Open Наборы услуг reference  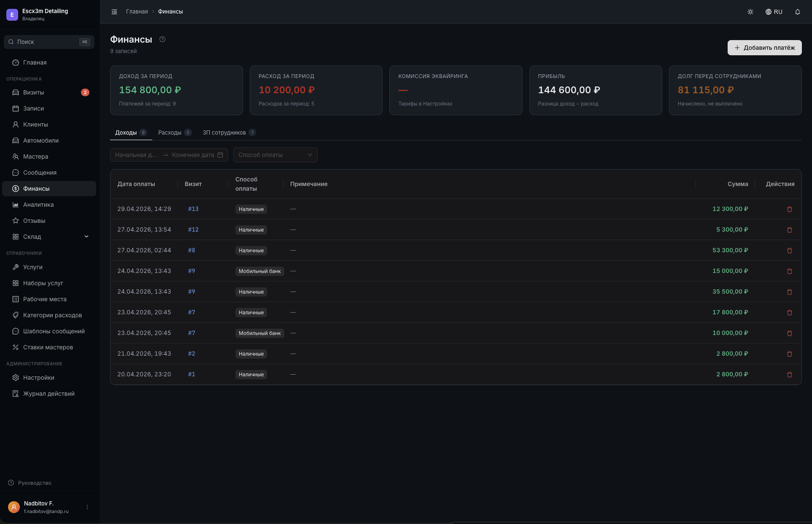click(49, 283)
